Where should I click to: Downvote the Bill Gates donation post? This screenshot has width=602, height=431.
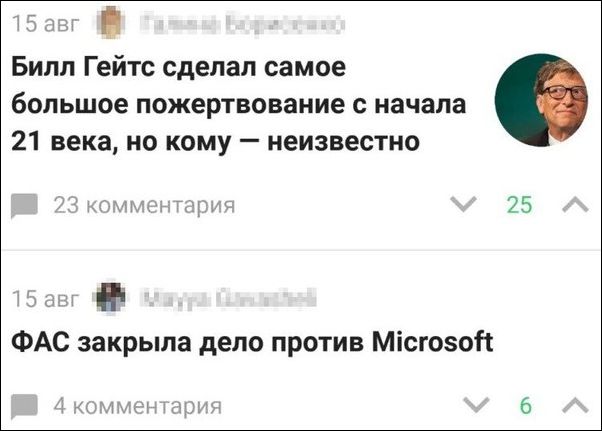(x=463, y=205)
